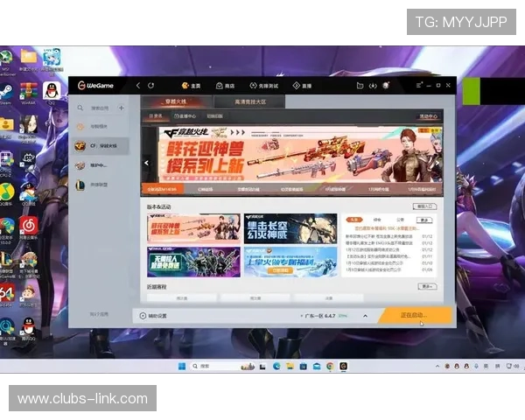
Task: Select the League of Legends sidebar entry
Action: (x=101, y=184)
